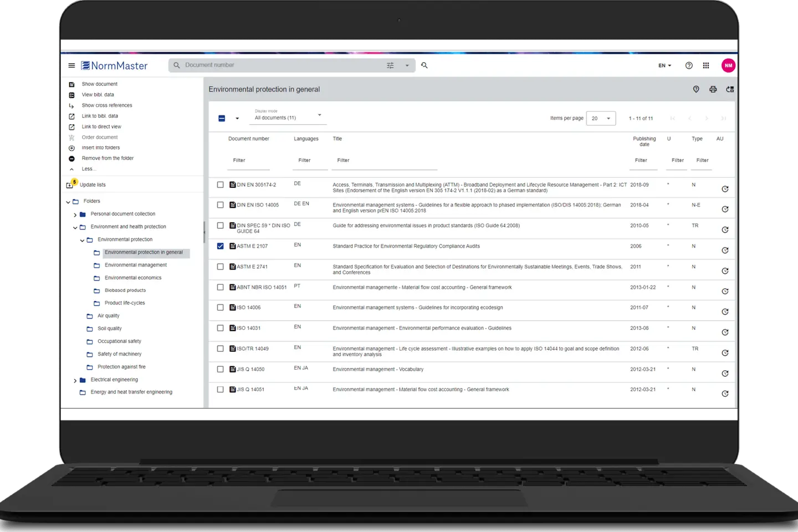Click Remove from the folder icon

[71, 158]
